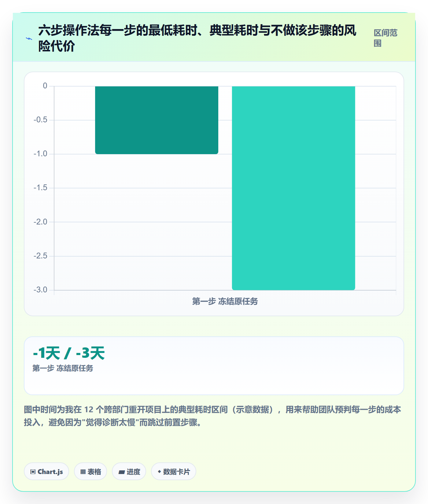
Task: Click the -1天 / -3天 value
Action: (69, 353)
